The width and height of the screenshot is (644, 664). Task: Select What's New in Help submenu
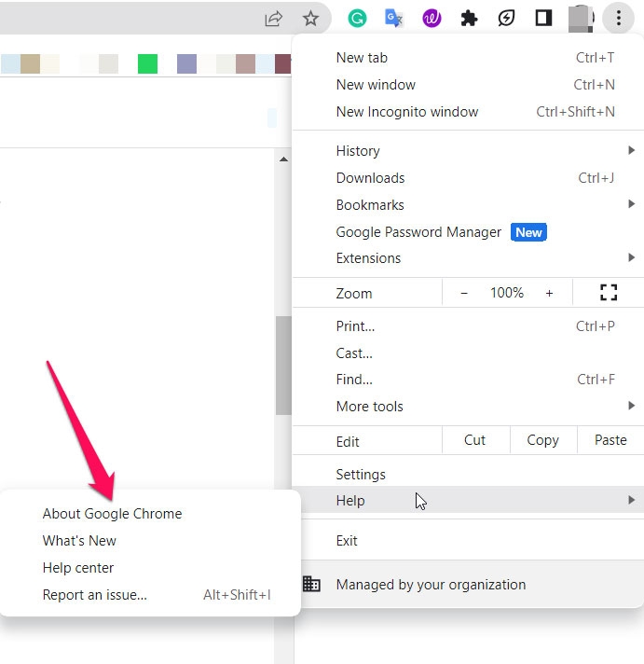coord(150,541)
